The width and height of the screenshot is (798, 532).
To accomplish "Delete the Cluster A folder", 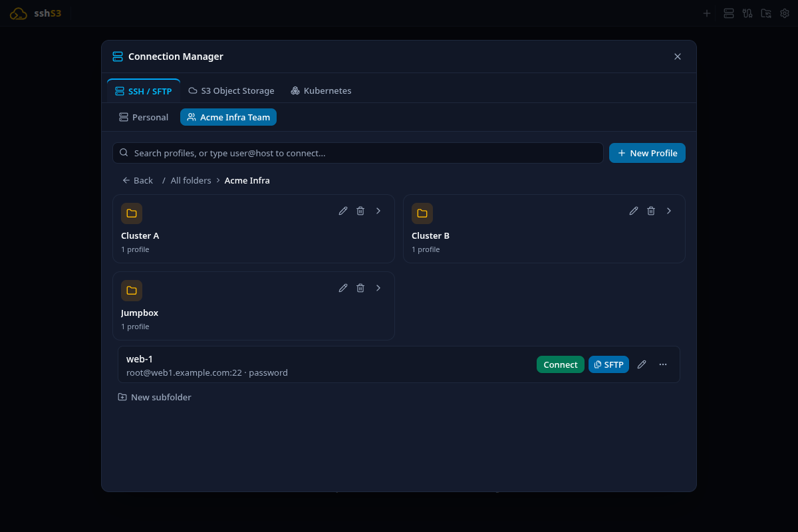I will tap(360, 211).
